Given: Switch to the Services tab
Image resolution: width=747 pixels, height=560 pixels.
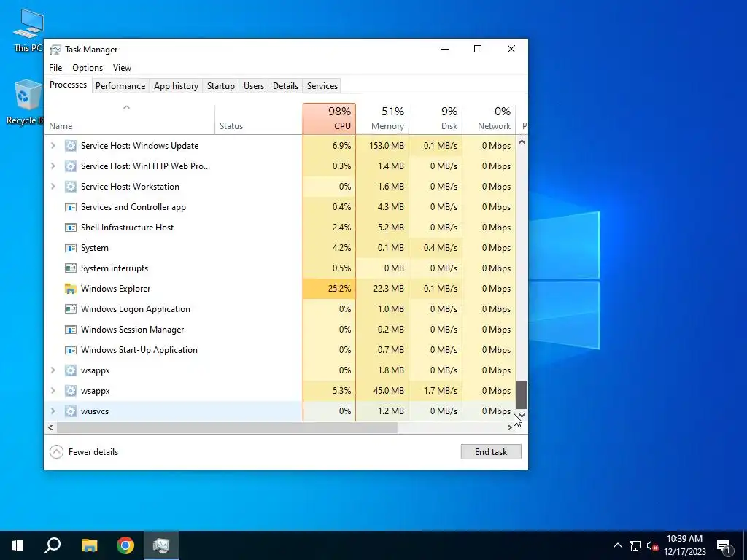Looking at the screenshot, I should (322, 86).
